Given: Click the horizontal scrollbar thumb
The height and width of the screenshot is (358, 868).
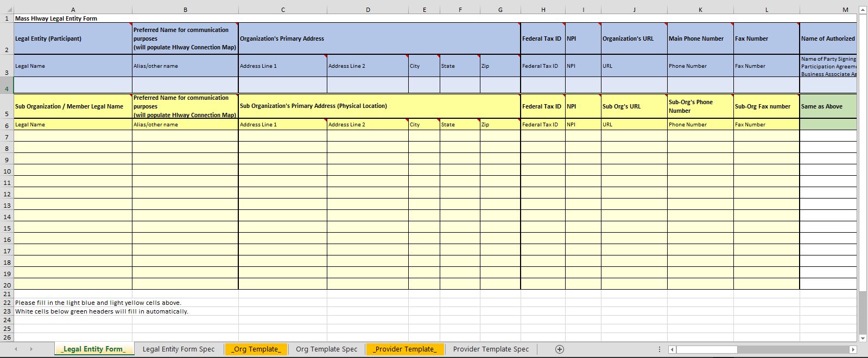Looking at the screenshot, I should click(706, 350).
